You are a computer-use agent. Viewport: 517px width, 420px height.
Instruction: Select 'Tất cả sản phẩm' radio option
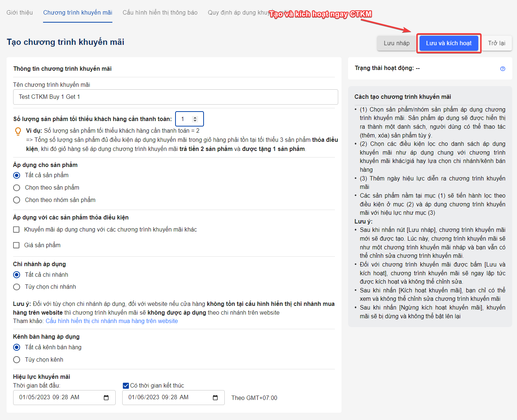(x=16, y=175)
